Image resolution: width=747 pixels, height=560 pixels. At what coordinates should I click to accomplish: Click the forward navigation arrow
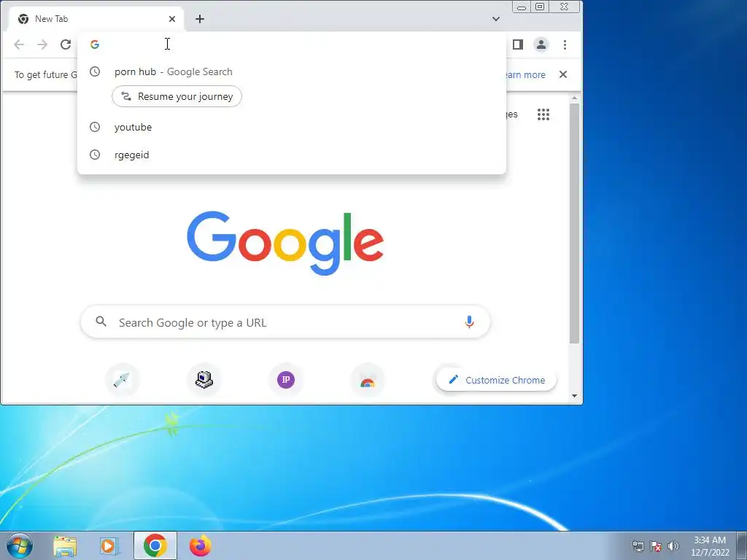pos(42,44)
